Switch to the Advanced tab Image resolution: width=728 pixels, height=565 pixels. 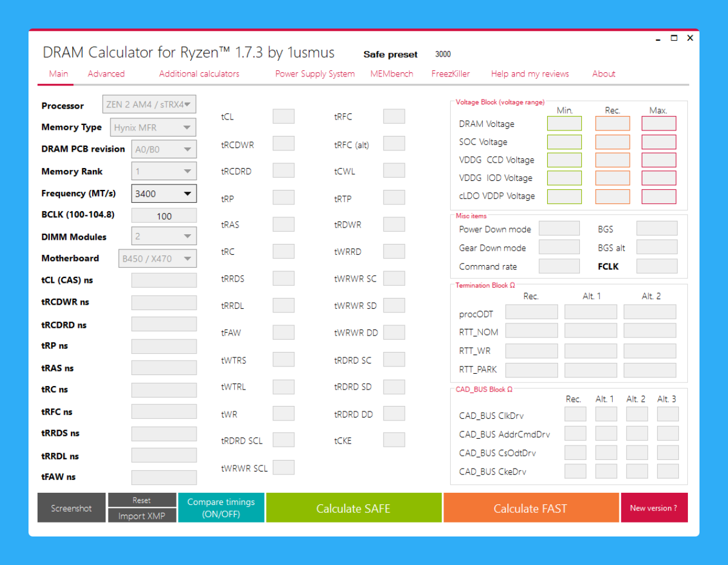pos(106,74)
